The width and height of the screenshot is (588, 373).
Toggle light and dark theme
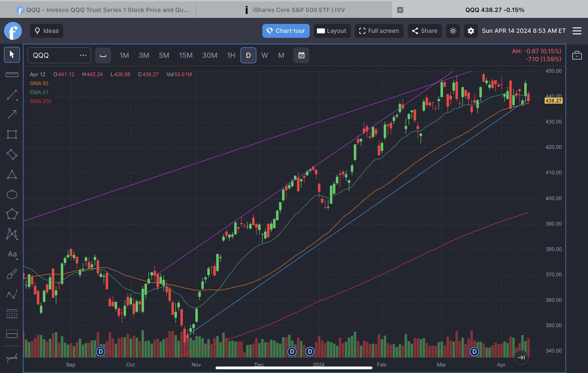click(x=453, y=31)
